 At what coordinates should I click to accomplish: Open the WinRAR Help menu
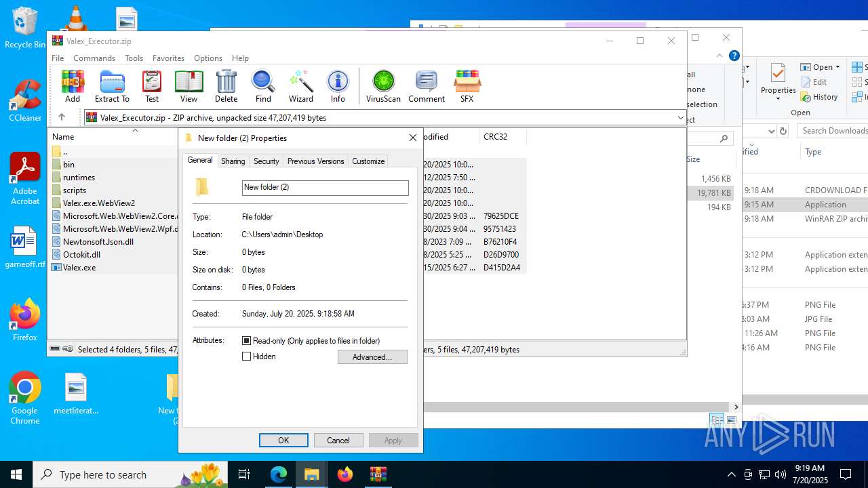tap(240, 58)
